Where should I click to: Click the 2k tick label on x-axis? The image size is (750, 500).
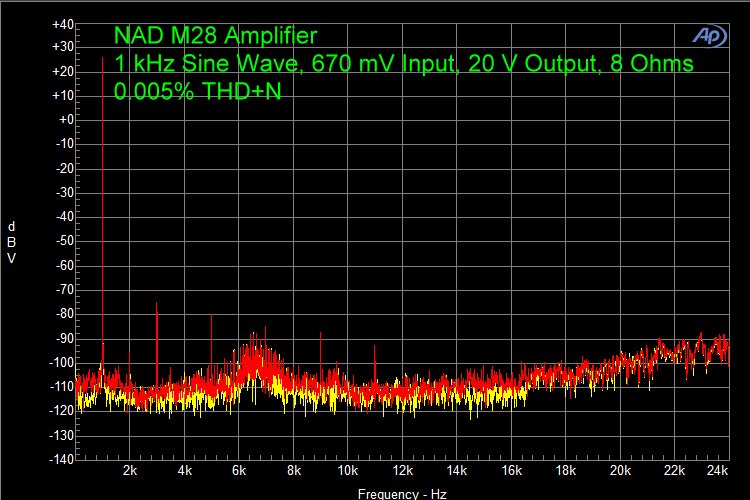(129, 470)
